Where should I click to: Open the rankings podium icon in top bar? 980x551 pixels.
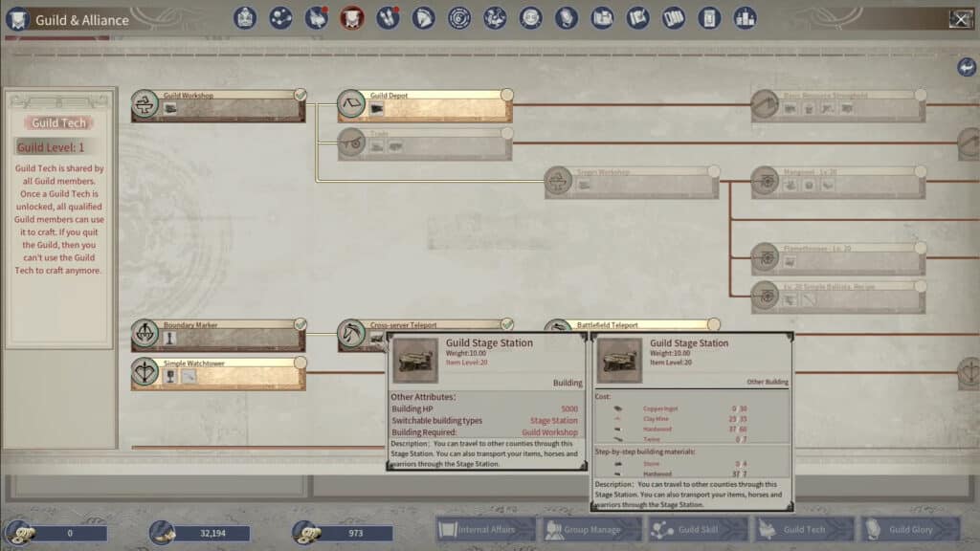(x=745, y=18)
